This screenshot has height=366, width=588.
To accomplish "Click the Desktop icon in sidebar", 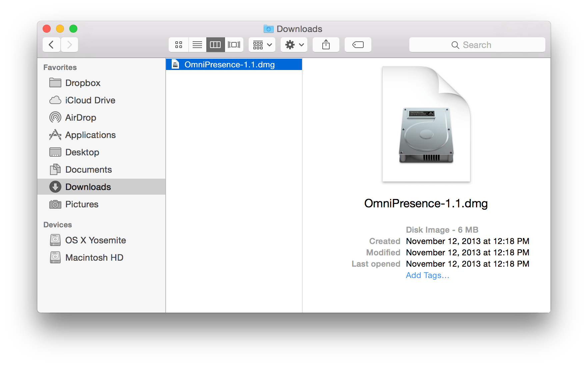I will coord(55,152).
